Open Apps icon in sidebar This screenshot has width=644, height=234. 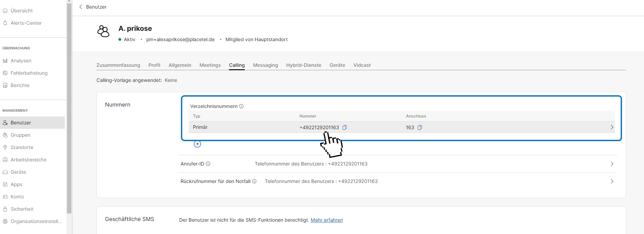5,184
